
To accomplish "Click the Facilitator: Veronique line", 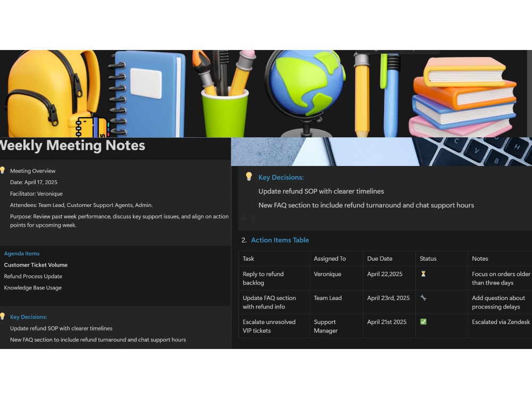I will 36,194.
